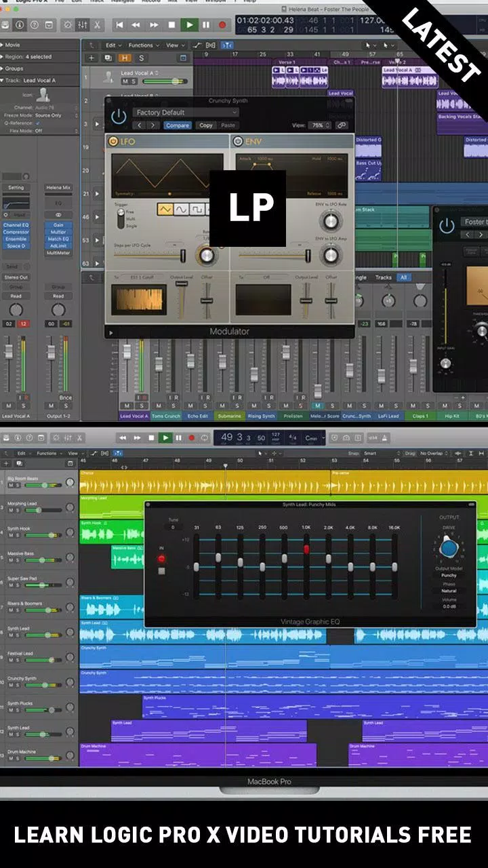Select the Space D plugin slot

tap(16, 245)
